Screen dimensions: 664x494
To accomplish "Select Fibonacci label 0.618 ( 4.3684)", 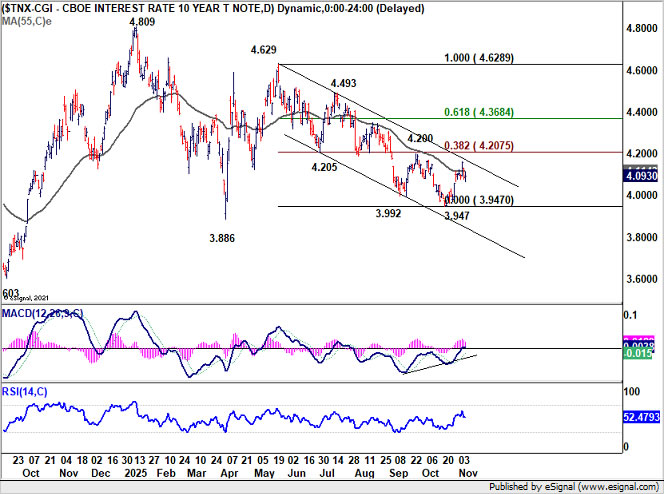I will click(x=479, y=112).
